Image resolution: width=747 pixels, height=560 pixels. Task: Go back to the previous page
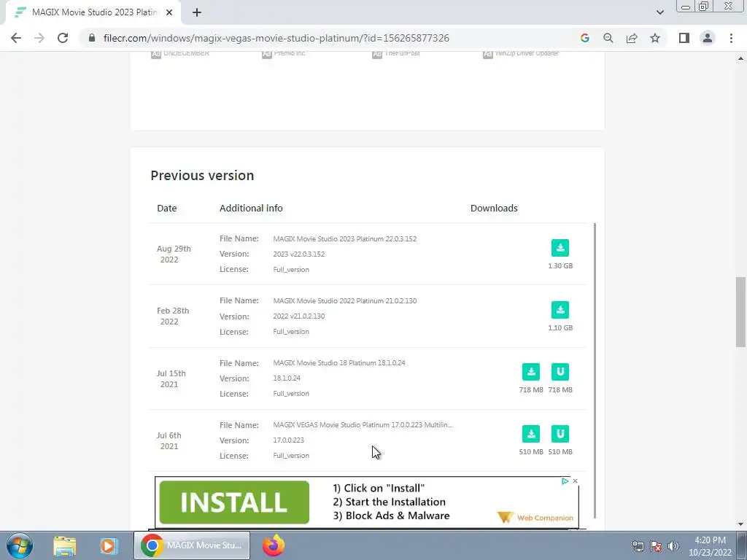16,38
